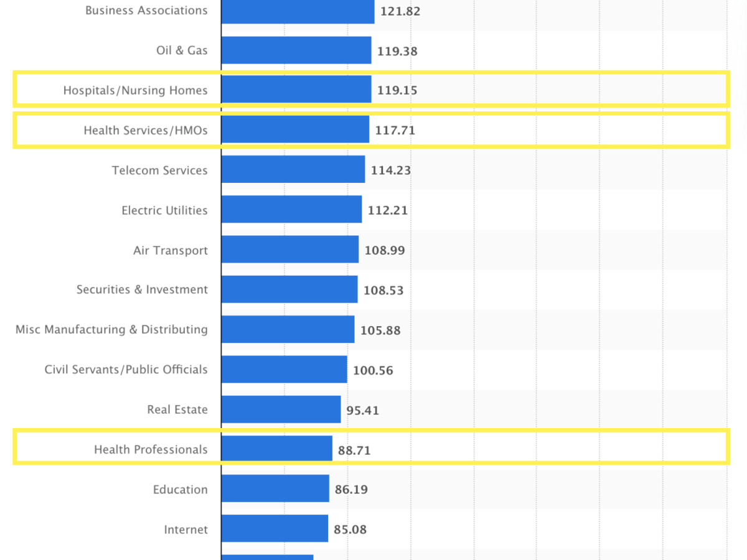747x560 pixels.
Task: Select the Health Services/HMOs bar
Action: point(295,130)
